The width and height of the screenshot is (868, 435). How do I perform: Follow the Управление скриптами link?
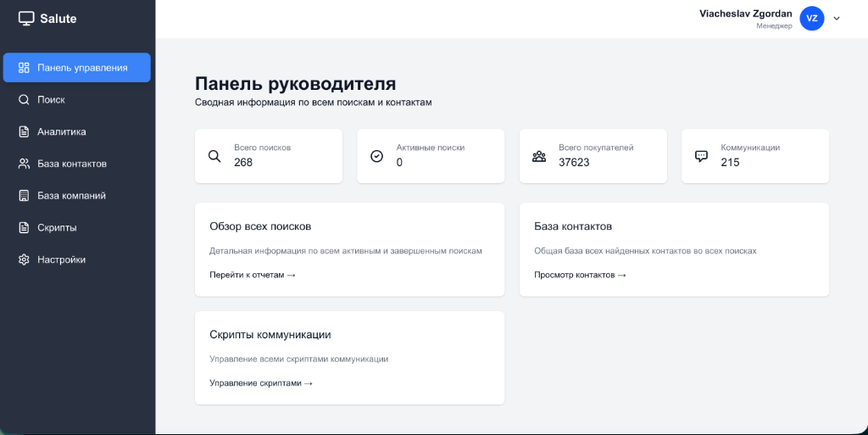[x=261, y=383]
